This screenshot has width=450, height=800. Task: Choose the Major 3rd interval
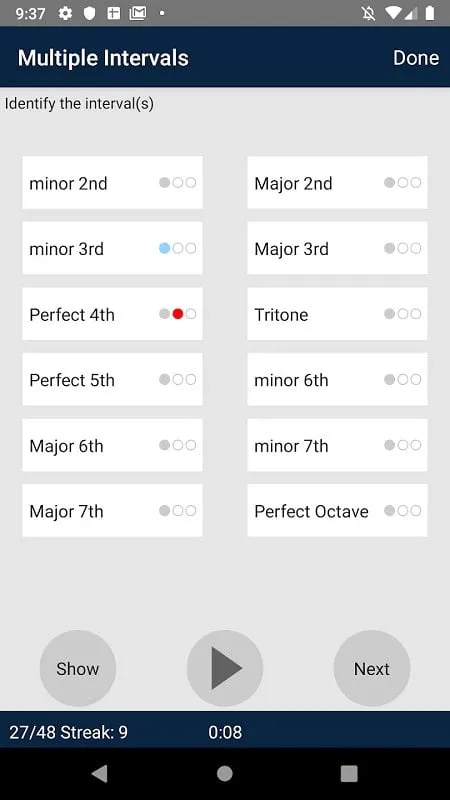point(337,248)
